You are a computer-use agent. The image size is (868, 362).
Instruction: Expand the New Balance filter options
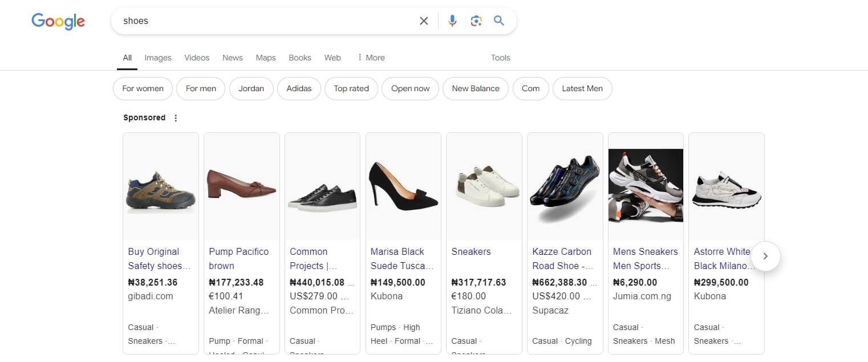[475, 88]
